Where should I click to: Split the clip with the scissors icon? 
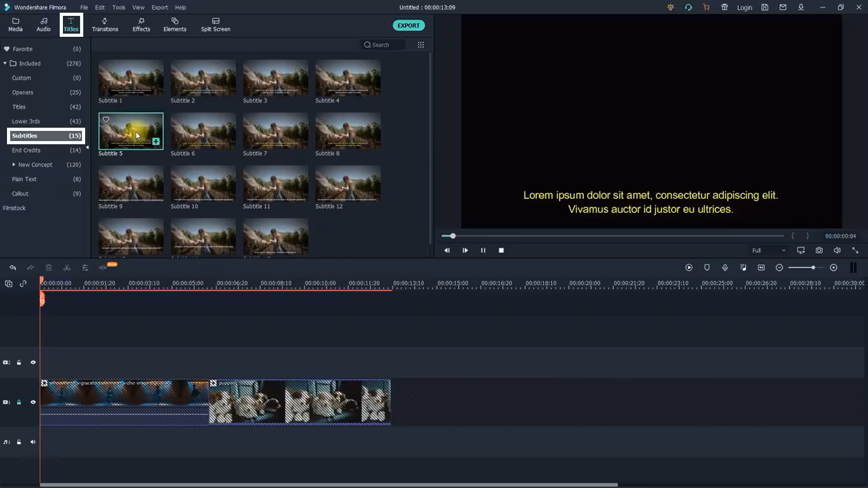pos(67,268)
